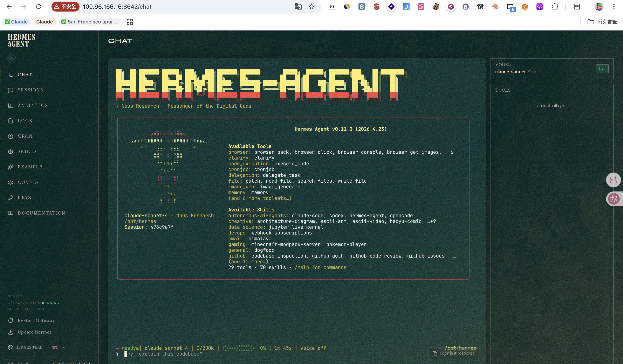Open the browser apps grid shortcut
Screen dimensions: 623x364
coord(130,22)
